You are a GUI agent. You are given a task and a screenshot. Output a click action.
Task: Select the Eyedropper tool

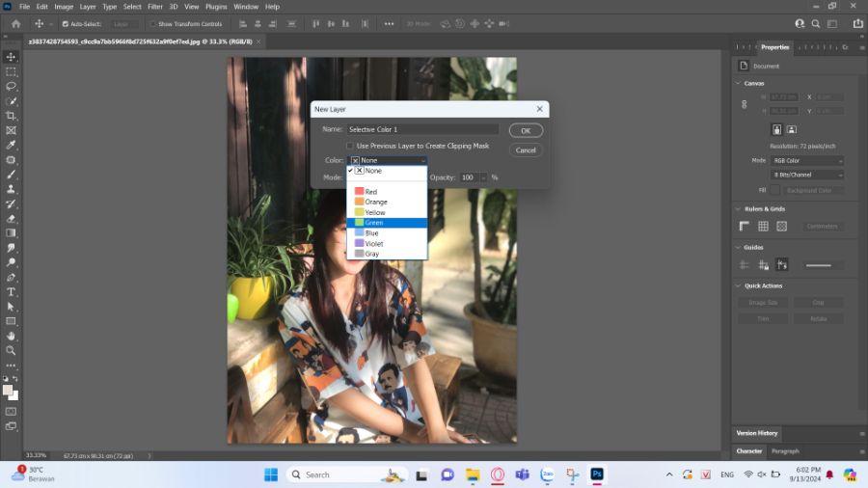(11, 145)
